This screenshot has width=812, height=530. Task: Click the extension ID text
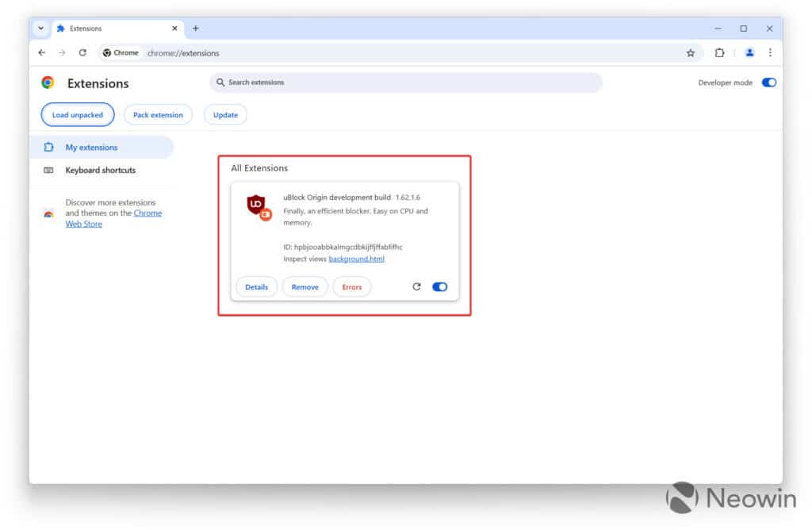click(343, 247)
